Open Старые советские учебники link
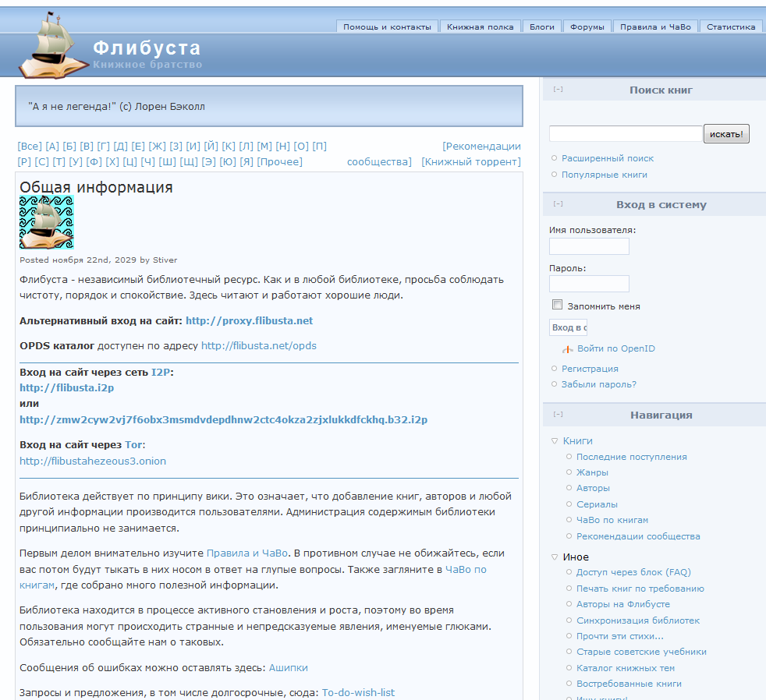Viewport: 766px width, 700px height. (641, 652)
